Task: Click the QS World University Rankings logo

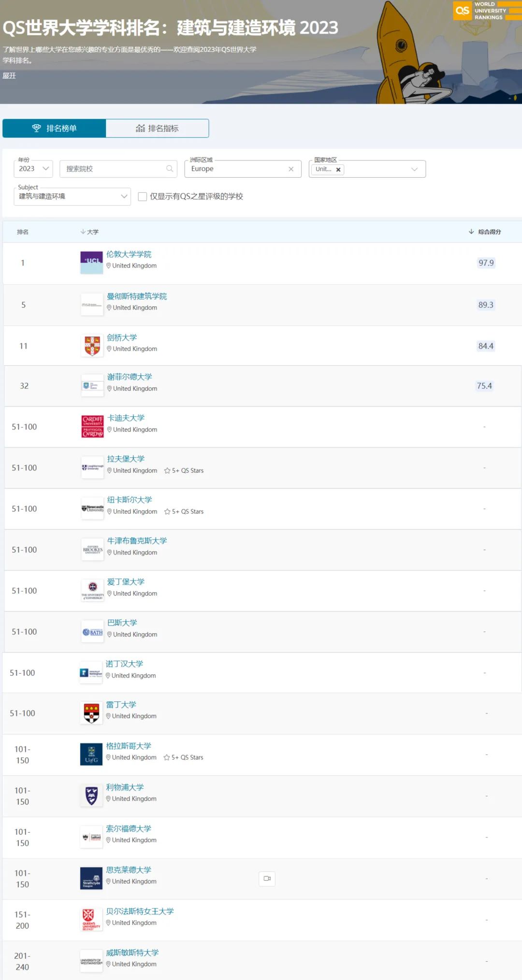Action: tap(487, 11)
